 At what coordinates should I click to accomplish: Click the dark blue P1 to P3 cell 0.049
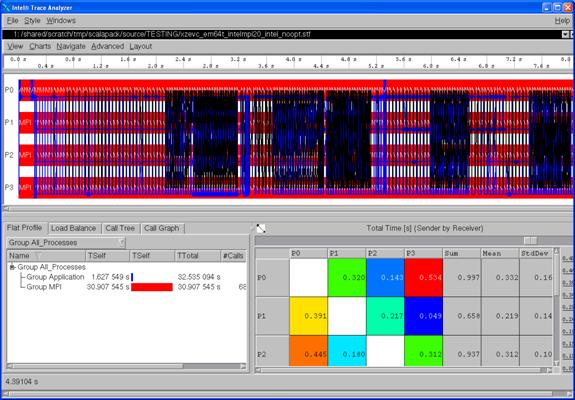click(x=423, y=316)
